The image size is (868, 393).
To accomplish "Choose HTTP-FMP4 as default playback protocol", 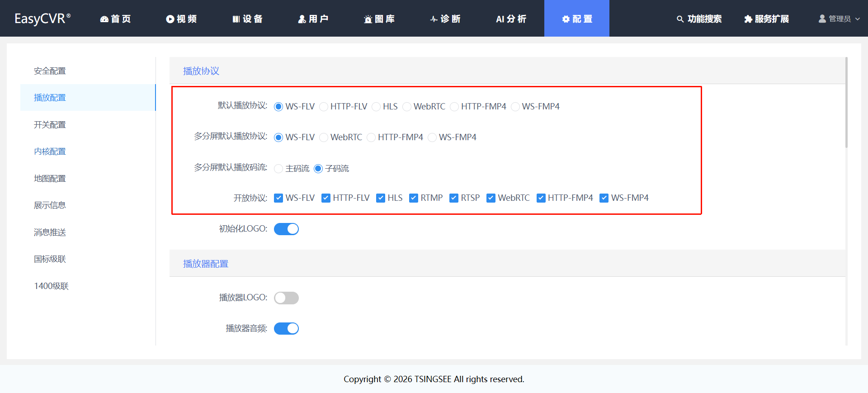I will tap(454, 107).
